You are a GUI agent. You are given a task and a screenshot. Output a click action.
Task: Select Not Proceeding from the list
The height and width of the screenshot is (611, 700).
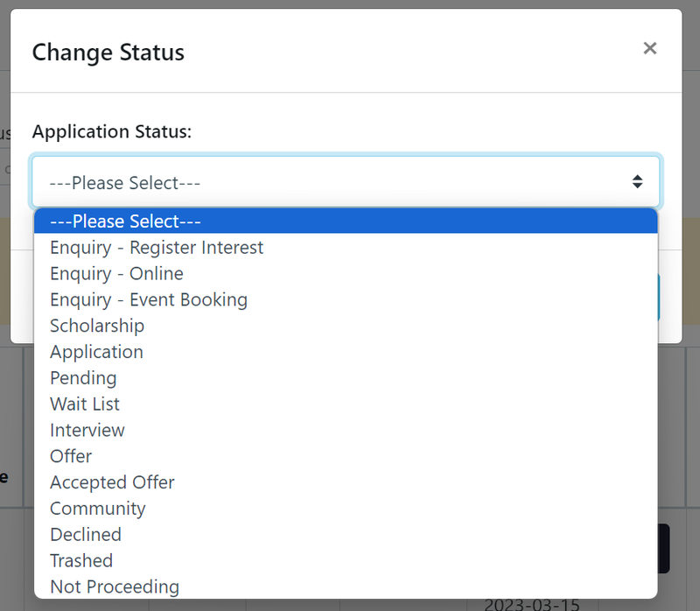coord(114,586)
